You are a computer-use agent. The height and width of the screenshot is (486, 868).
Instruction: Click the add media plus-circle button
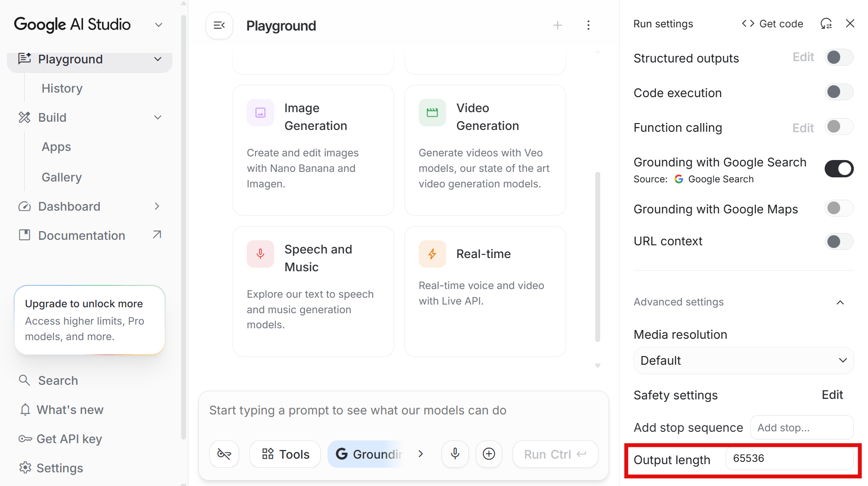(489, 454)
